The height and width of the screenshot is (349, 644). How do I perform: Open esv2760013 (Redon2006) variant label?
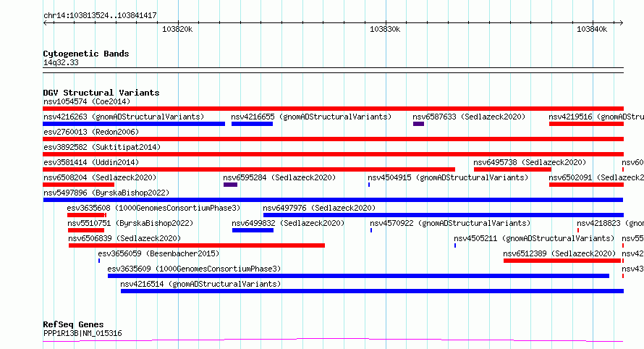tap(91, 132)
